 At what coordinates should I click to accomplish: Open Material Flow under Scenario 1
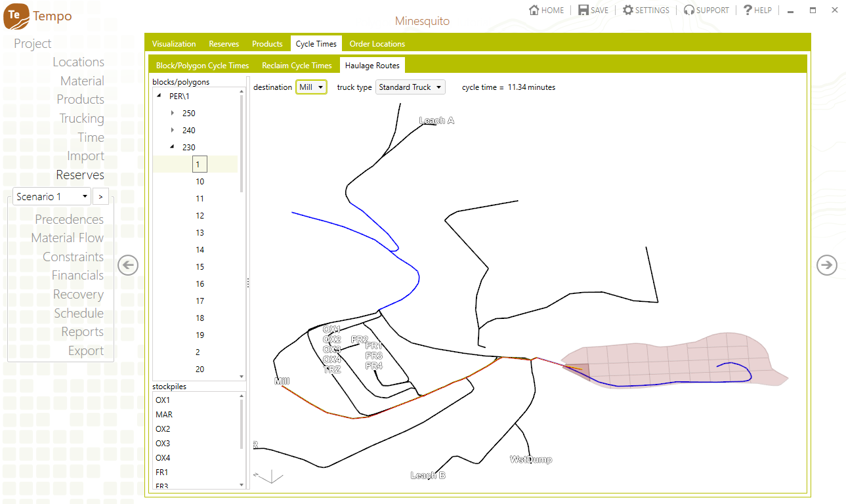coord(67,238)
